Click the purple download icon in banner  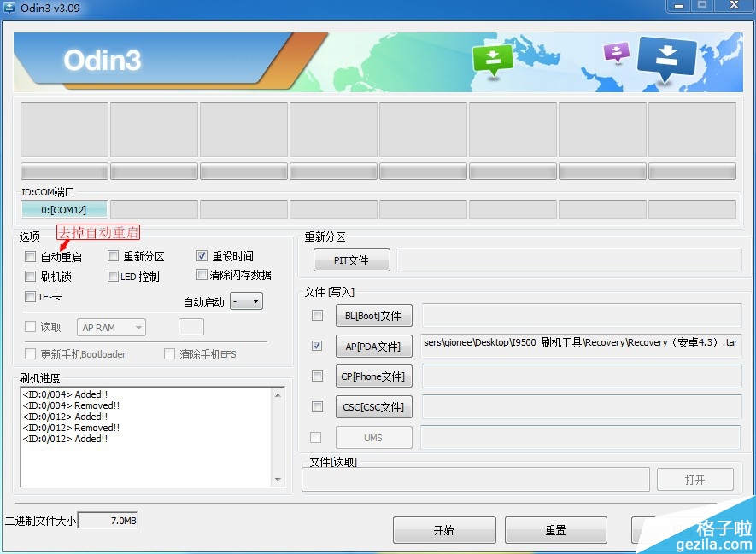(x=617, y=52)
